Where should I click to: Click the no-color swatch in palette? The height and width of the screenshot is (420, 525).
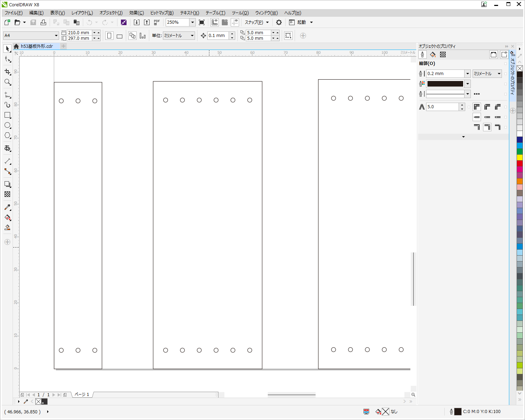pyautogui.click(x=520, y=68)
